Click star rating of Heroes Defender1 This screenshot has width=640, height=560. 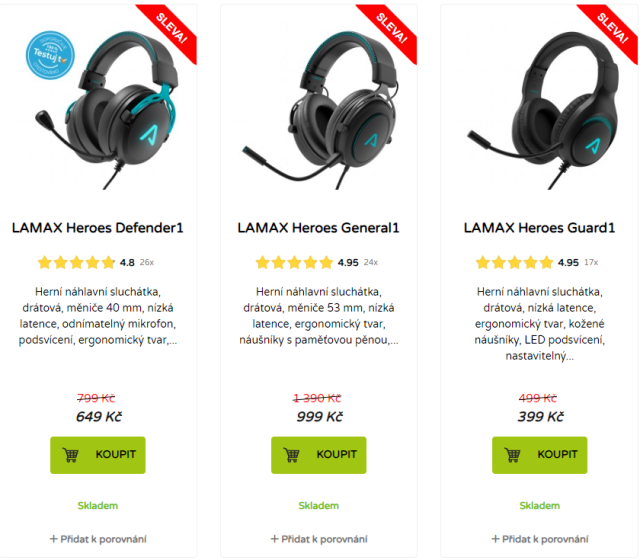[x=76, y=262]
